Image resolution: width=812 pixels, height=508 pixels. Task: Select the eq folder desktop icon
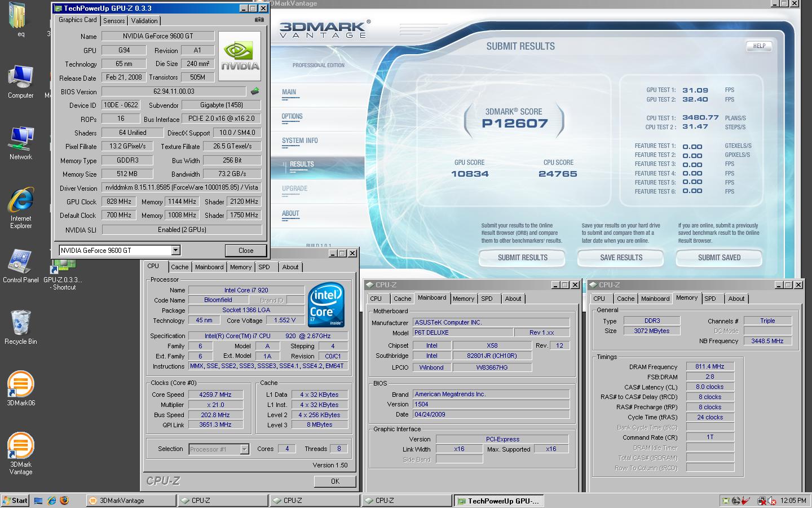tap(20, 20)
